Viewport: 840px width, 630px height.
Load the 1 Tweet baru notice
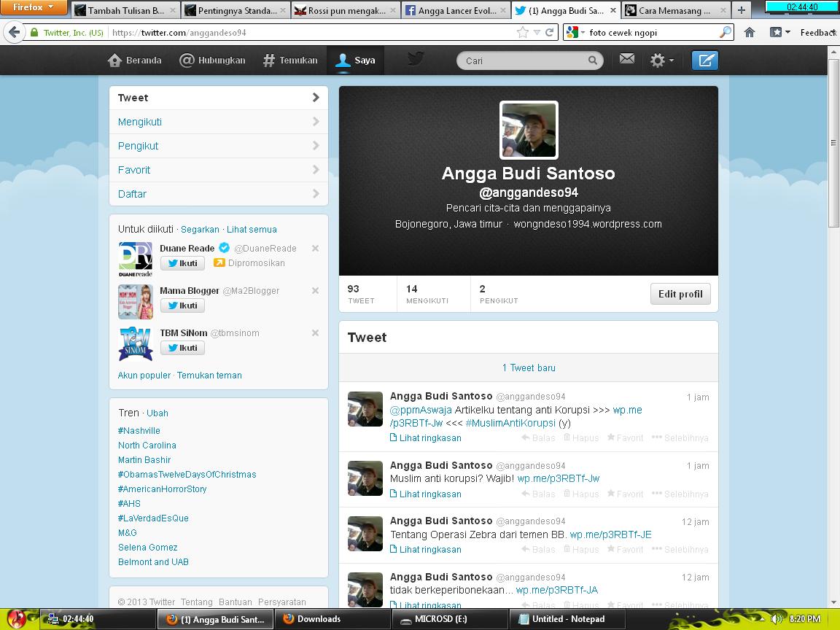(528, 367)
